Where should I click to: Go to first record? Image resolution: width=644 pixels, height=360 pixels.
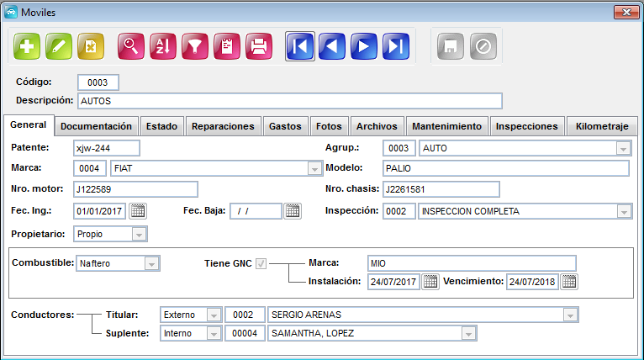tap(300, 46)
